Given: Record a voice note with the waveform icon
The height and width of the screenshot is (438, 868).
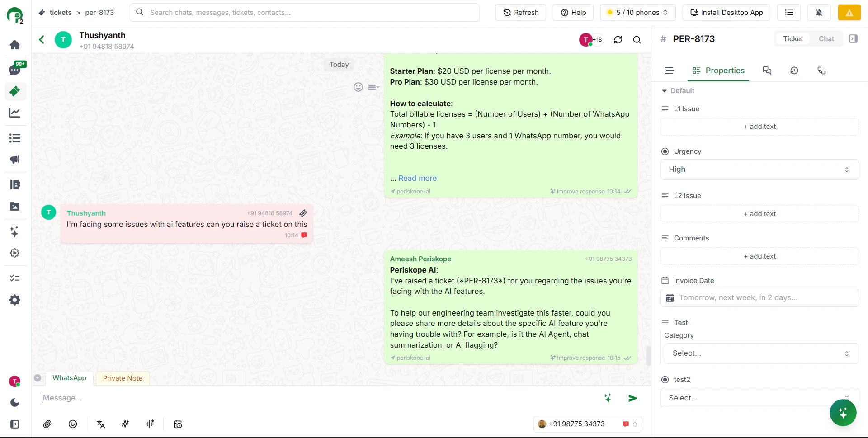Looking at the screenshot, I should click(x=150, y=424).
